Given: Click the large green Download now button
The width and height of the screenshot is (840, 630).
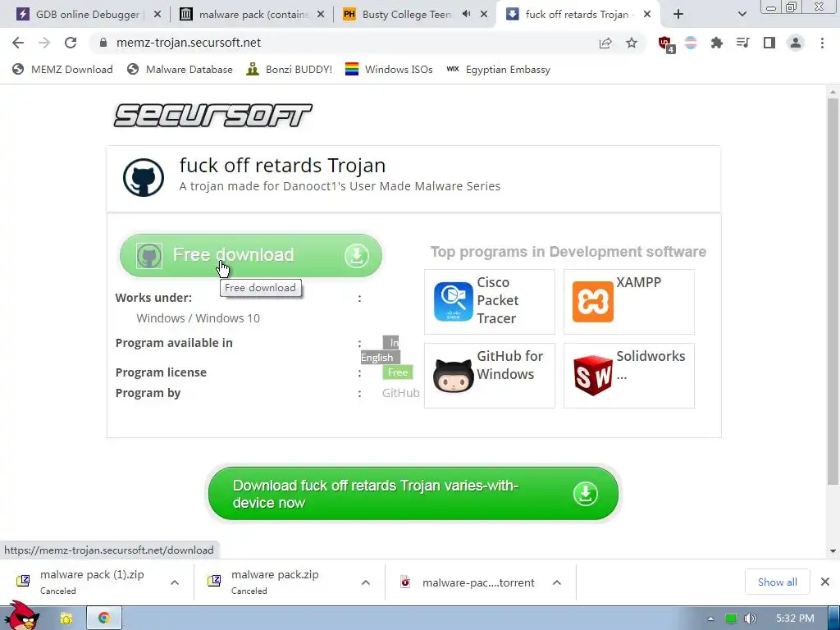Looking at the screenshot, I should 413,493.
